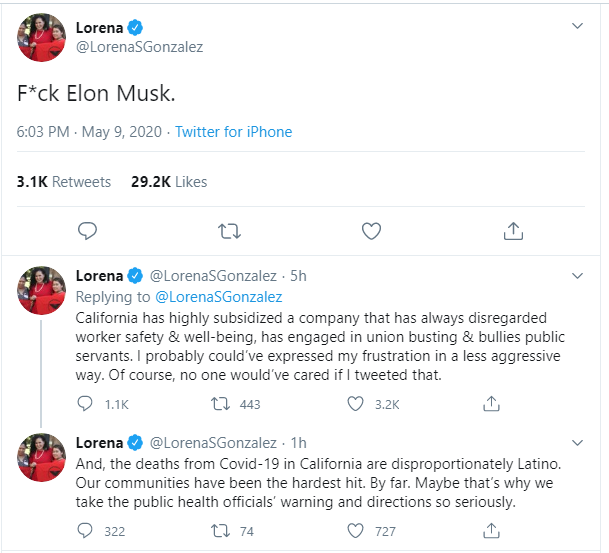Viewport: 609px width, 553px height.
Task: Expand options menu on the 1h reply
Action: pyautogui.click(x=577, y=442)
